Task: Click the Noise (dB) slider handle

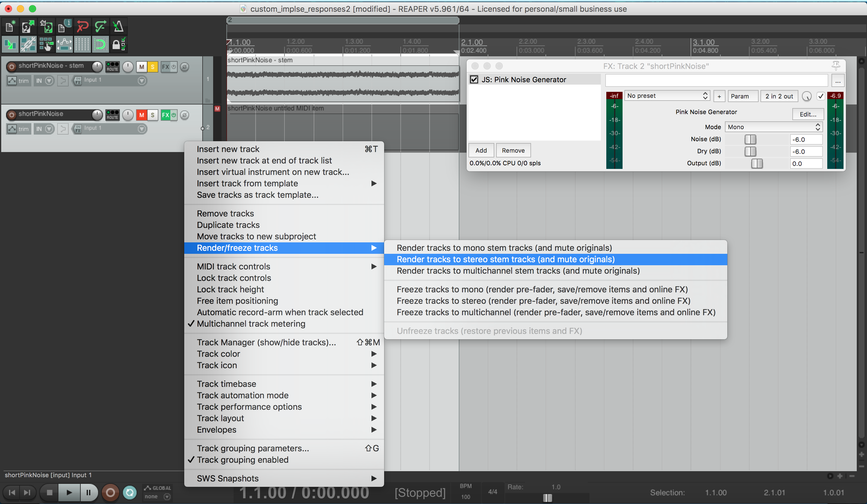Action: click(750, 139)
